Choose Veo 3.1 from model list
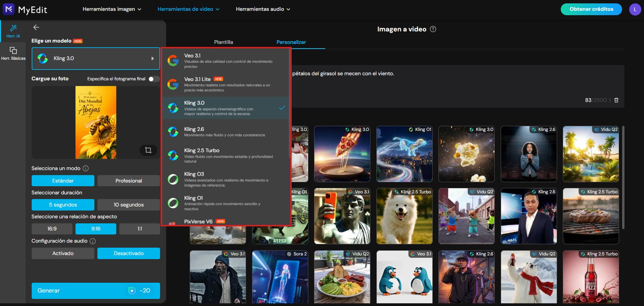The width and height of the screenshot is (644, 306). 226,61
